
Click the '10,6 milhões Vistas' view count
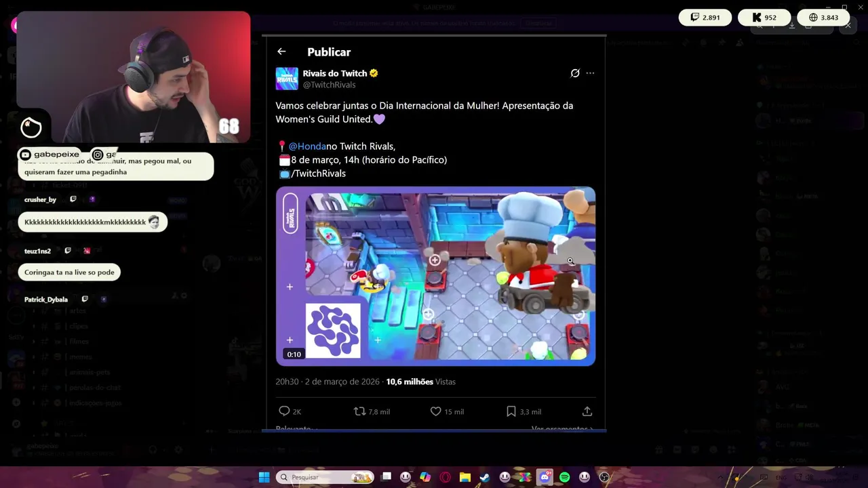click(x=420, y=382)
